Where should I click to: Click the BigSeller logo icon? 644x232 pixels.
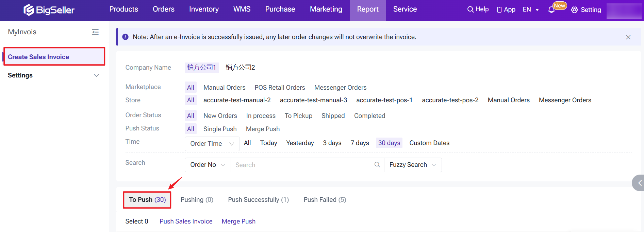(29, 10)
